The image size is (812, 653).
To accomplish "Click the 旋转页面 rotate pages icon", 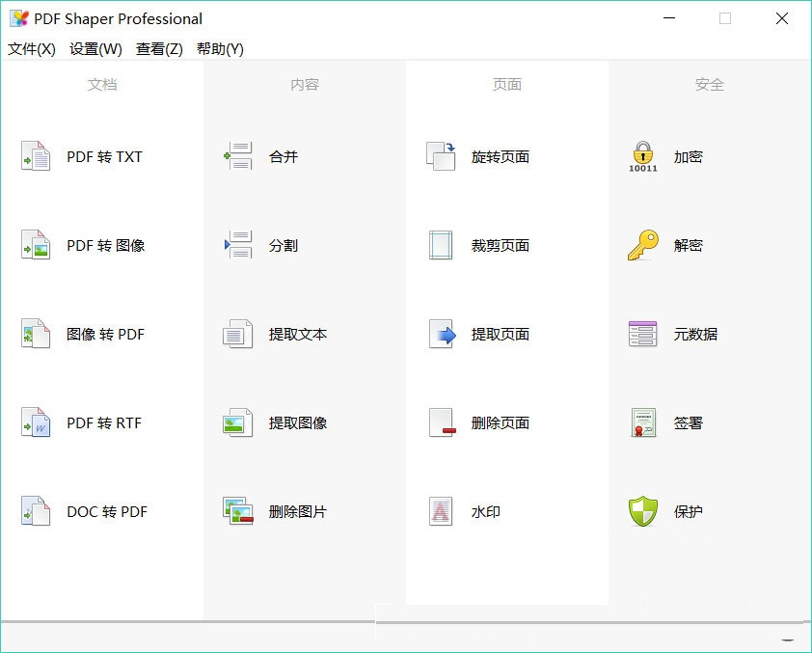I will click(x=440, y=156).
